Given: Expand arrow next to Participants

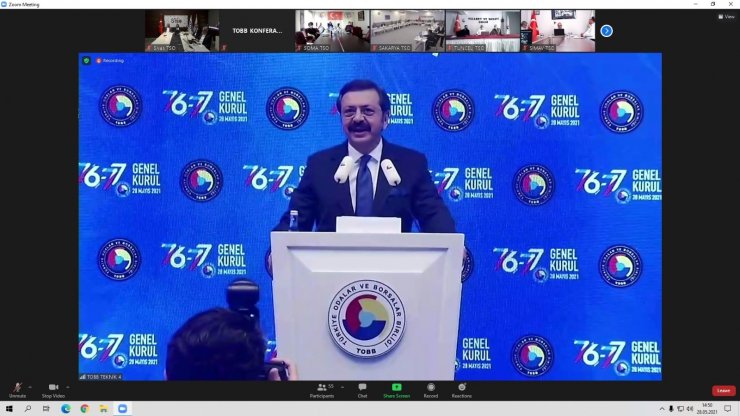Looking at the screenshot, I should 342,387.
